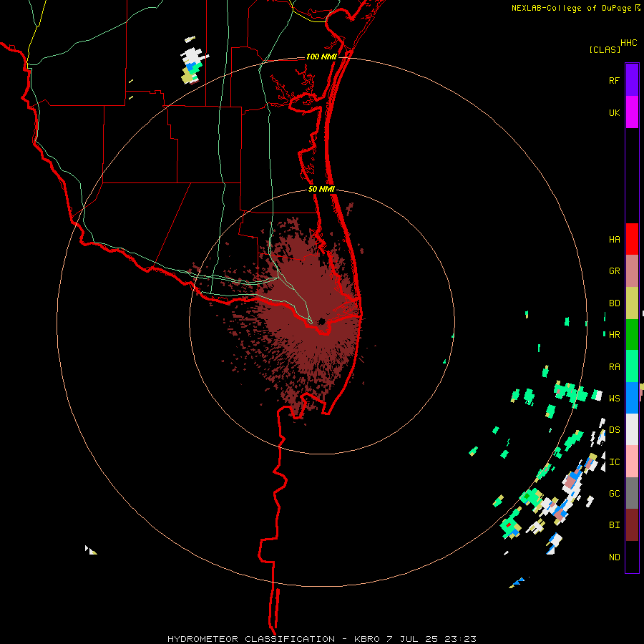Click the GR legend label

614,271
